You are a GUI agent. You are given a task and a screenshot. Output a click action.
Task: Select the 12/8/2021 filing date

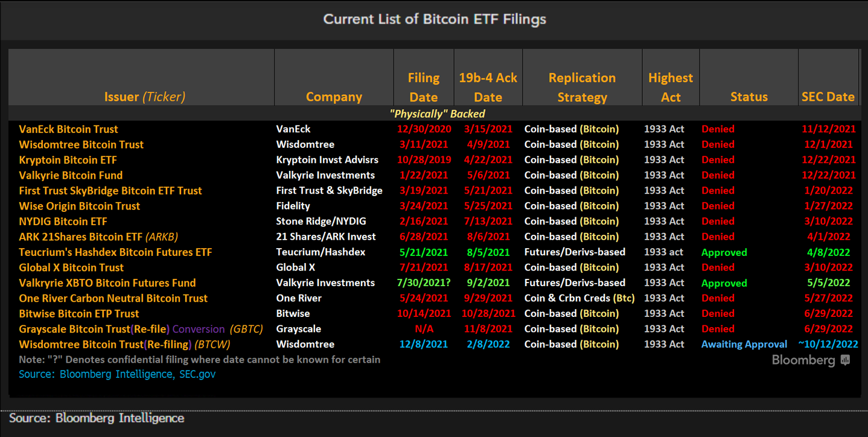424,344
